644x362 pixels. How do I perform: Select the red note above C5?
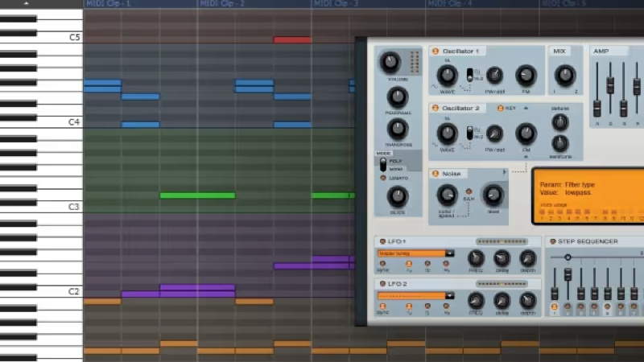click(x=292, y=39)
